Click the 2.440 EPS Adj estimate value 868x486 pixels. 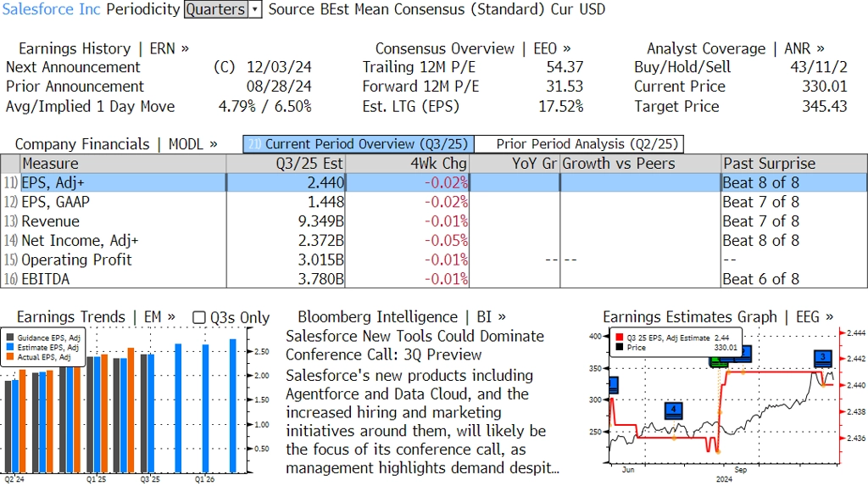click(326, 183)
